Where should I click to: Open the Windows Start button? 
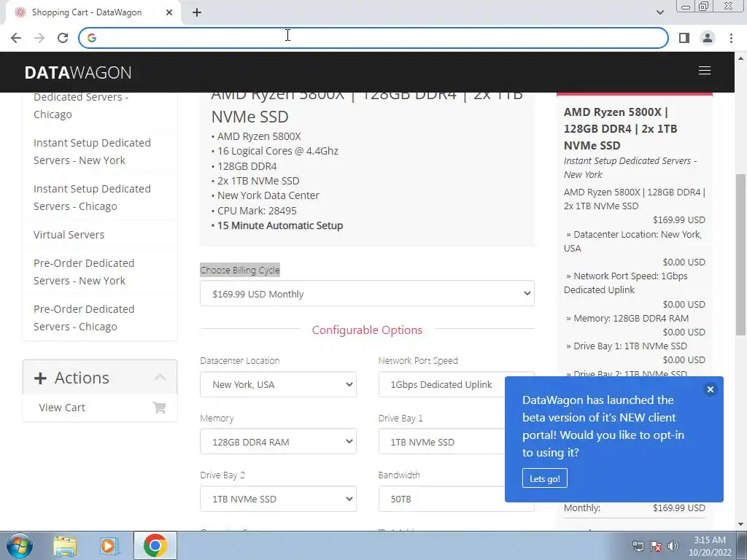pyautogui.click(x=19, y=545)
